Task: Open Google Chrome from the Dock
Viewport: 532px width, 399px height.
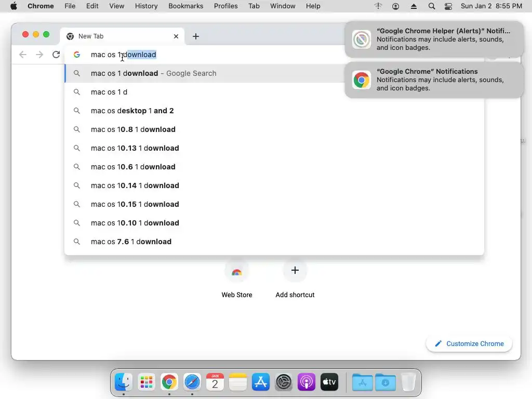Action: click(x=169, y=382)
